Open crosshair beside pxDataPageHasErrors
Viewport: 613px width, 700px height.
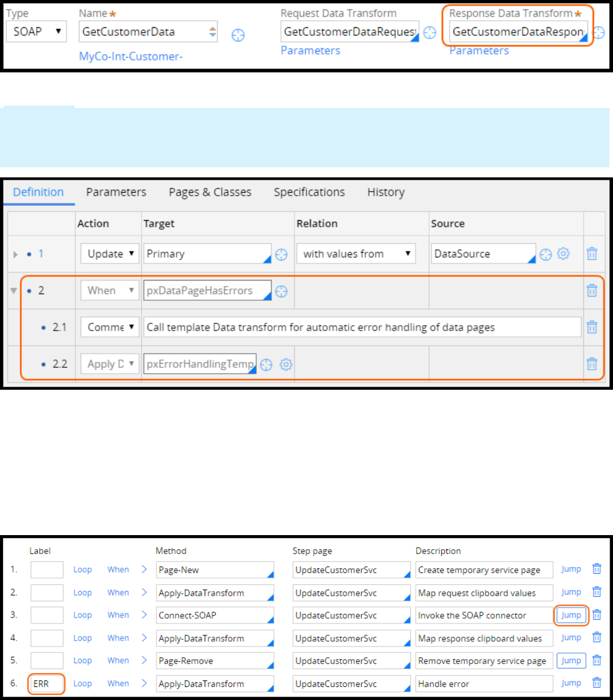pos(282,291)
